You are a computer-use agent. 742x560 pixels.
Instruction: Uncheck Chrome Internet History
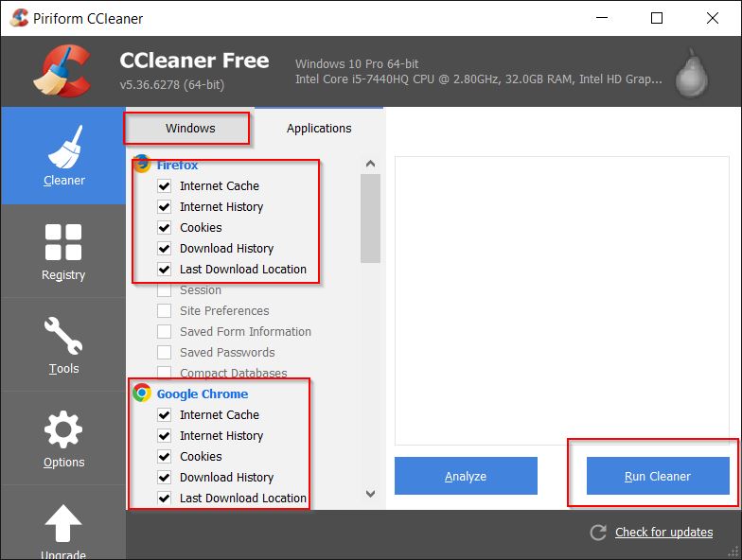[x=165, y=435]
